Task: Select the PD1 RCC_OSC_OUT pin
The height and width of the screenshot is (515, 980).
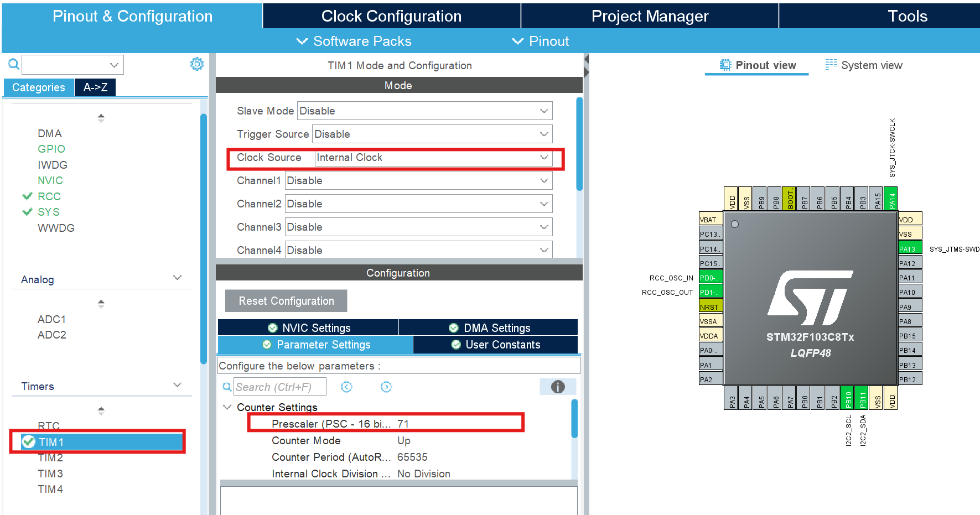Action: coord(711,292)
